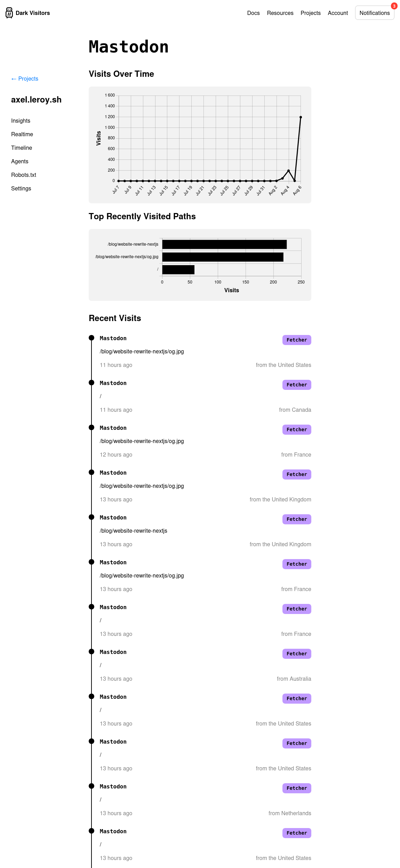Click the first Recent Visits timeline dot

tap(91, 338)
